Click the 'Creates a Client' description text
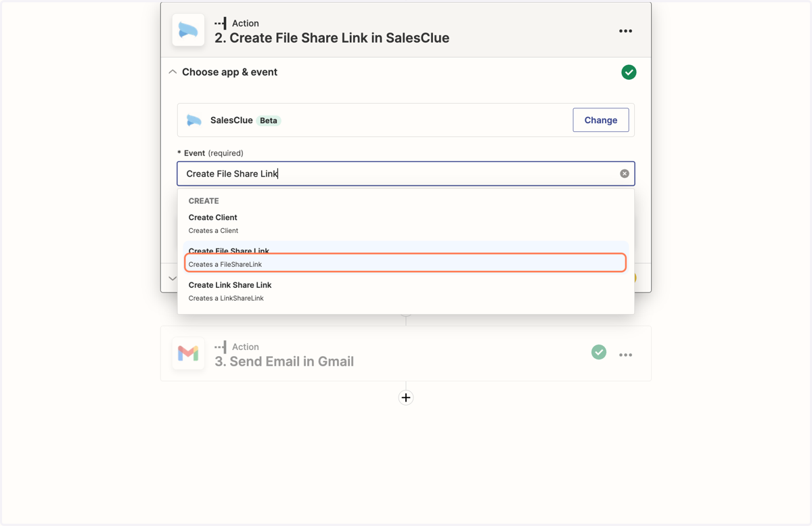This screenshot has width=812, height=526. click(213, 231)
